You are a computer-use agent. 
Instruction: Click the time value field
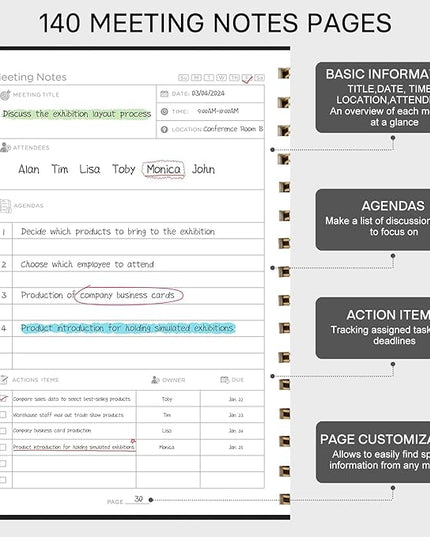pos(218,111)
